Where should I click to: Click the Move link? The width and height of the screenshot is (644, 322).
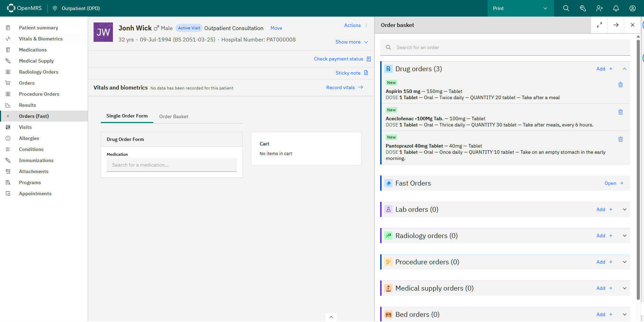click(x=276, y=28)
